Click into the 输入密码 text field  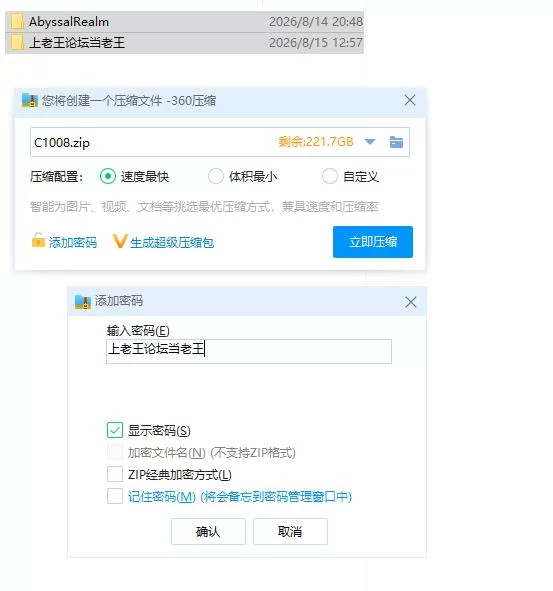point(249,351)
